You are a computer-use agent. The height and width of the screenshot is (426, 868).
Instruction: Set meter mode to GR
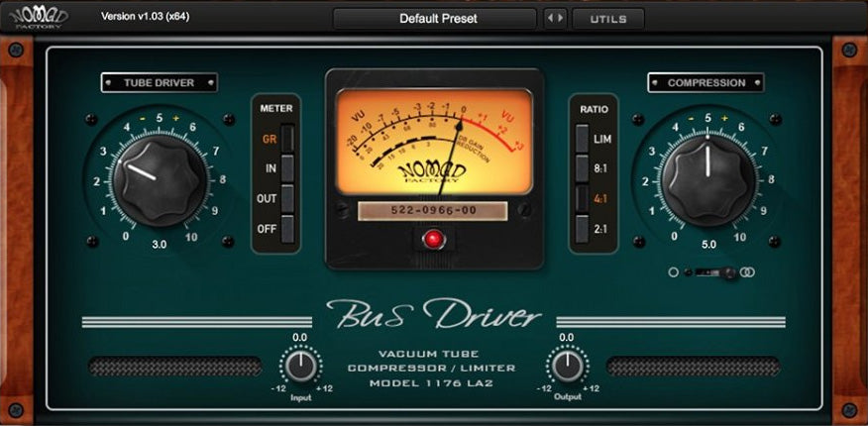coord(287,140)
